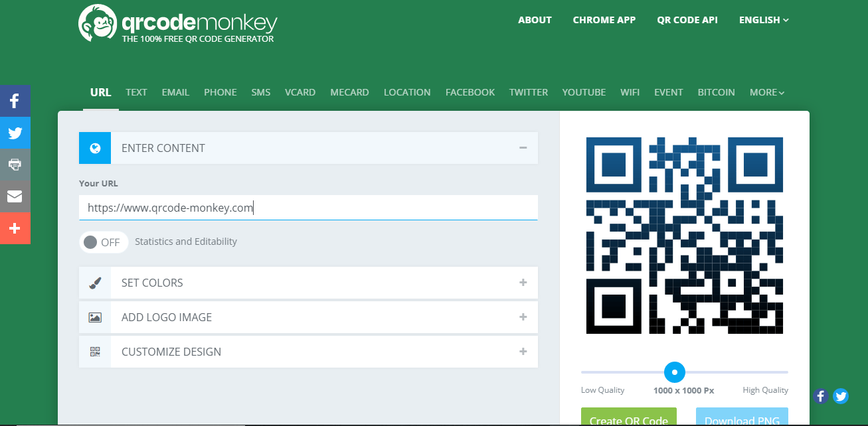Open the Event tab

coord(668,92)
